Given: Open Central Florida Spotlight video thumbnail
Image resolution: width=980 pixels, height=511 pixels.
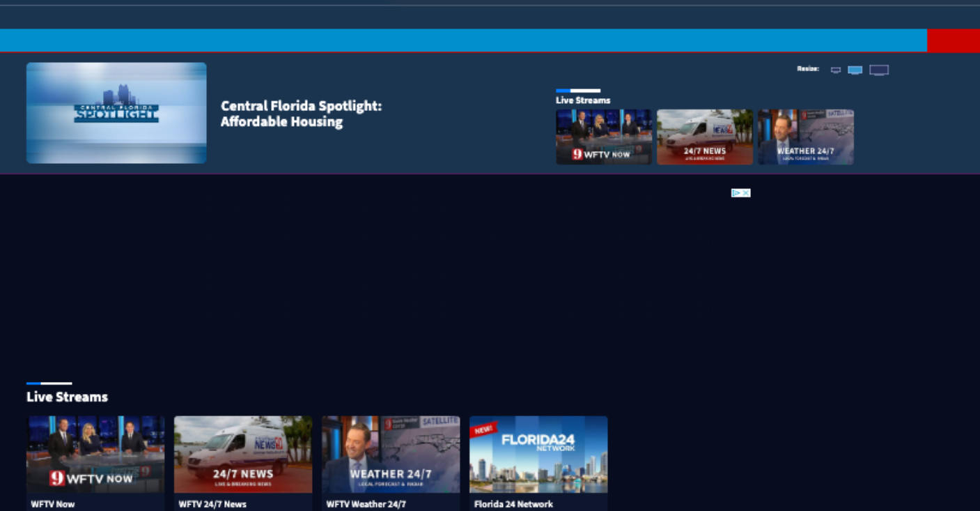Looking at the screenshot, I should [x=116, y=113].
